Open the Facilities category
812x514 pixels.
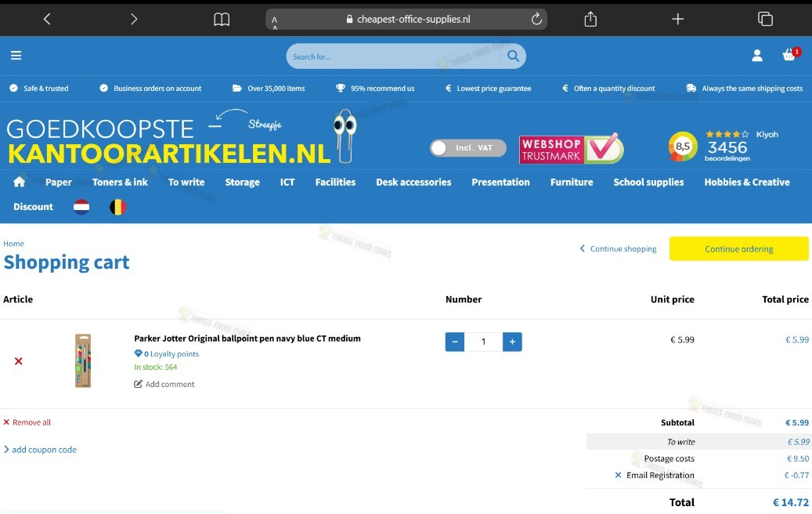pos(336,183)
